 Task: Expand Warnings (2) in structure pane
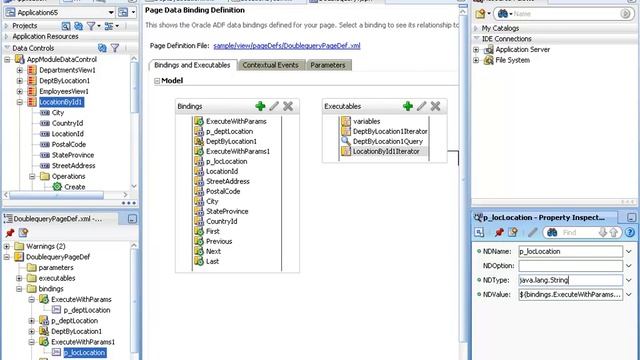point(7,247)
